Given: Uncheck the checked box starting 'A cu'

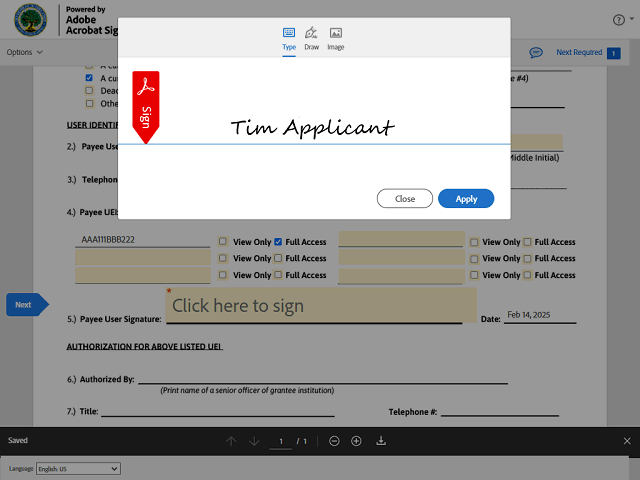Looking at the screenshot, I should [x=89, y=78].
